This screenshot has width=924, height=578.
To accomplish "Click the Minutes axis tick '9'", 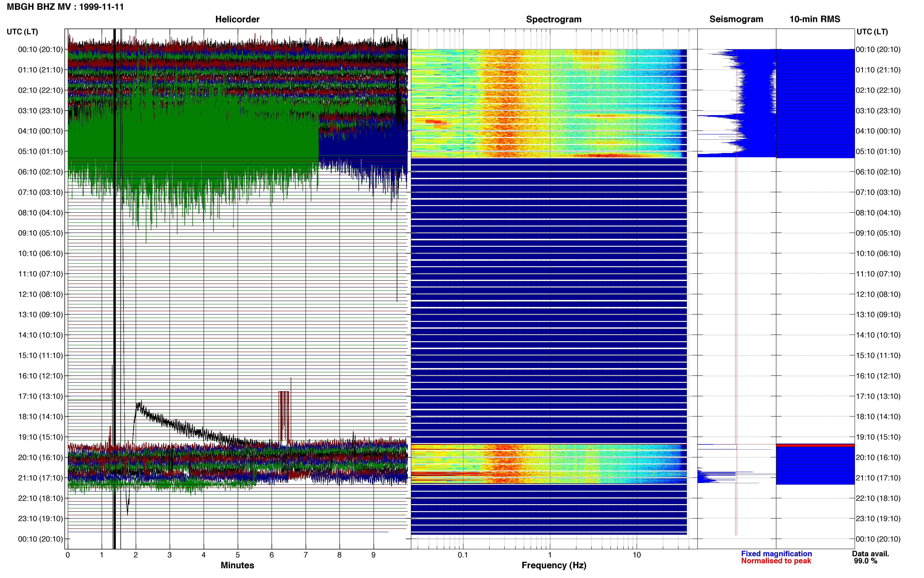I will click(x=373, y=555).
